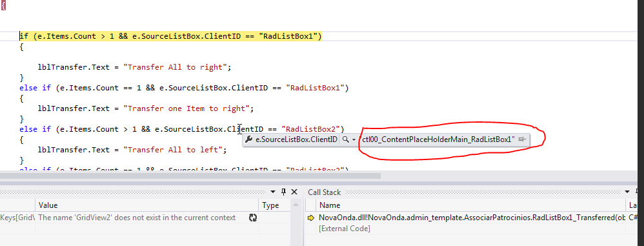
Task: Toggle auto-hide pin on the Watch panel
Action: tap(283, 192)
